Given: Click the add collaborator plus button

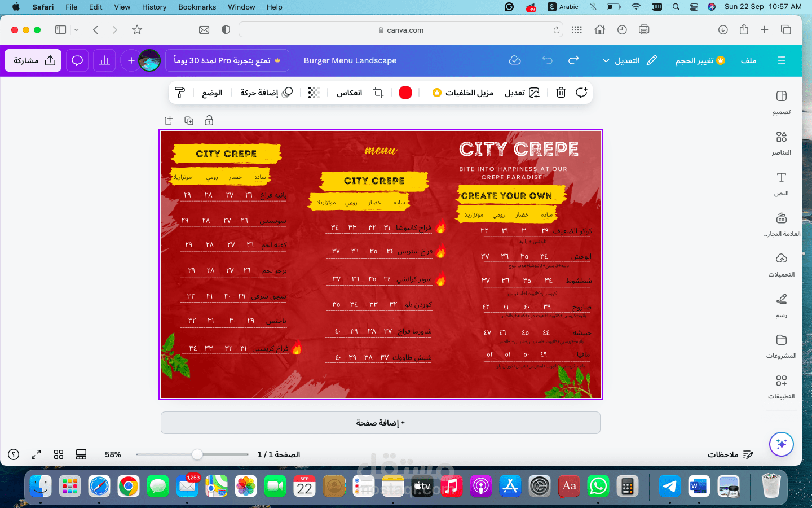Looking at the screenshot, I should 131,60.
